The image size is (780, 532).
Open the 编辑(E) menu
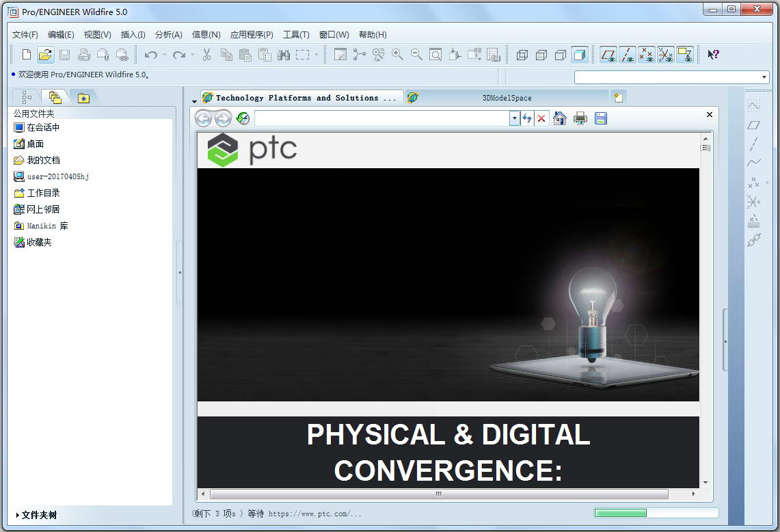[x=61, y=35]
